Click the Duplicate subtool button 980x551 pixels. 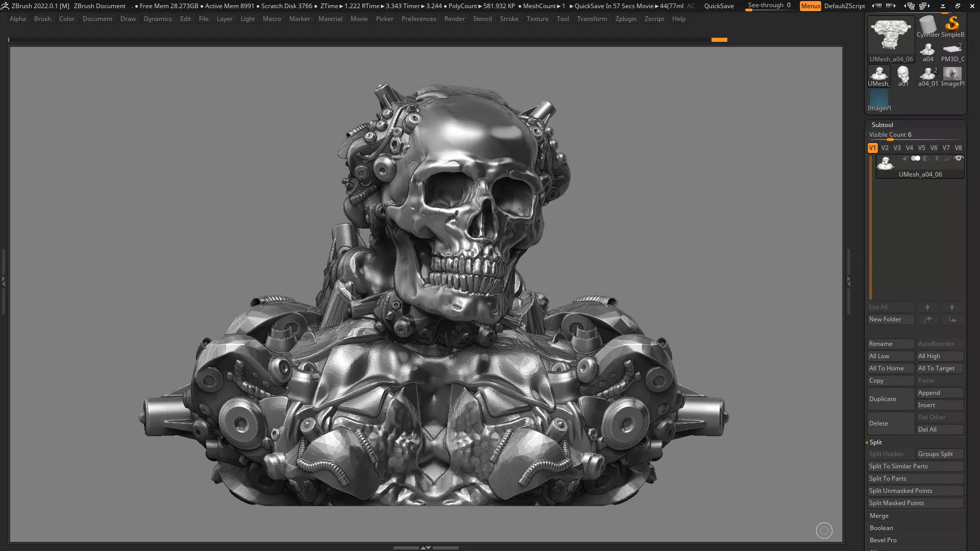click(x=890, y=399)
